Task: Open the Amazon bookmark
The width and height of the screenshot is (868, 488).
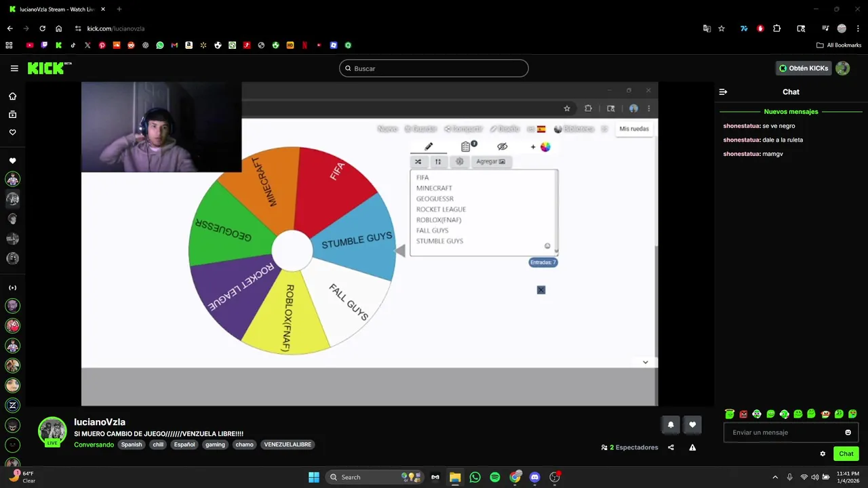Action: point(189,45)
